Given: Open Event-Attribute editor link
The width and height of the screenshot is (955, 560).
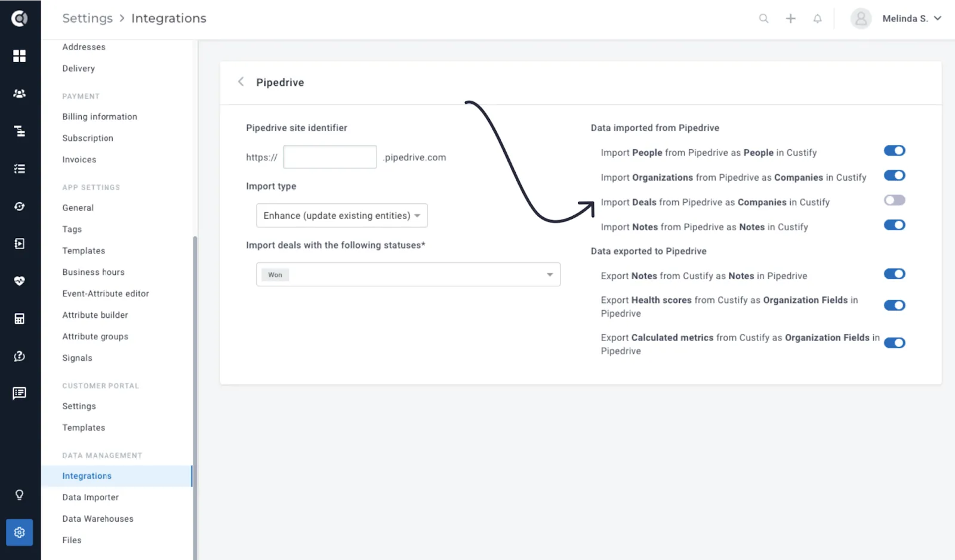Looking at the screenshot, I should pos(106,293).
